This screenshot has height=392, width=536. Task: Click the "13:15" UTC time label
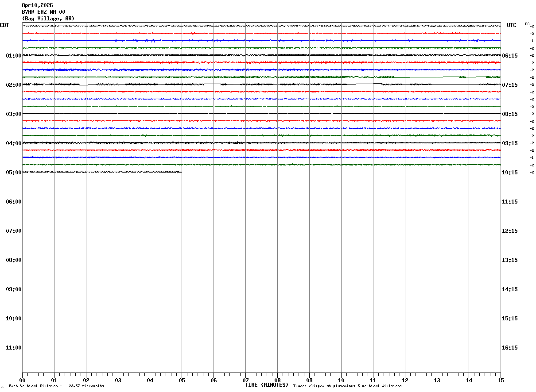tap(510, 260)
